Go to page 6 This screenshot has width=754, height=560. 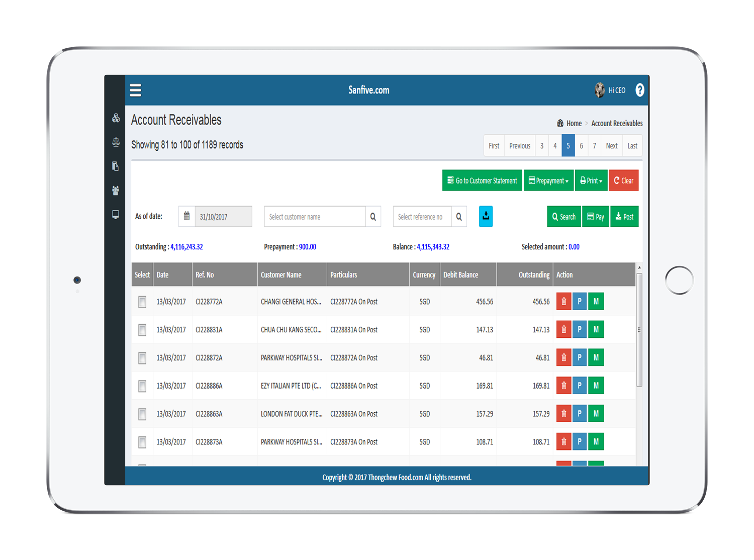(x=582, y=146)
